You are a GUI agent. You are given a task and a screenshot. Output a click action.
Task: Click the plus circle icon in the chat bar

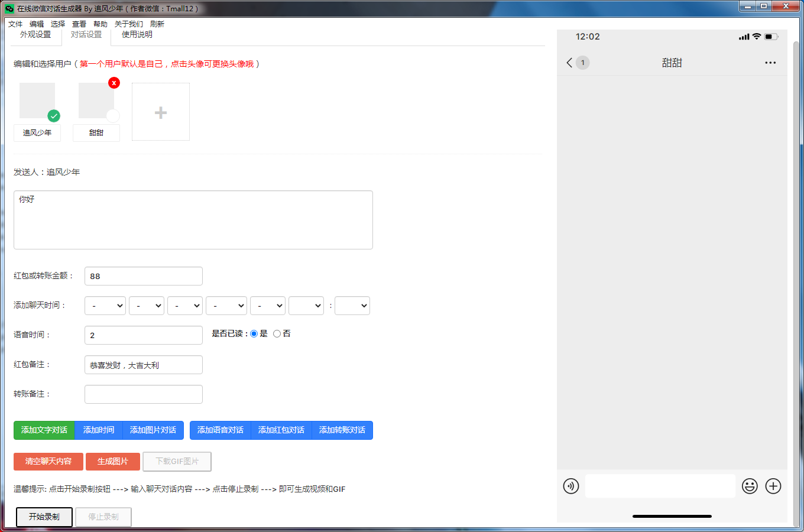click(773, 486)
